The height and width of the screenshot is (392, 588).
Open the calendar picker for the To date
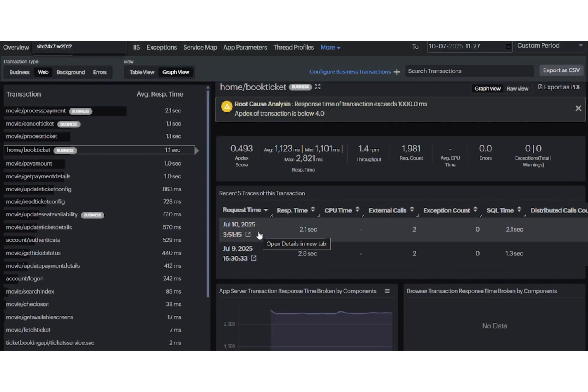click(508, 46)
